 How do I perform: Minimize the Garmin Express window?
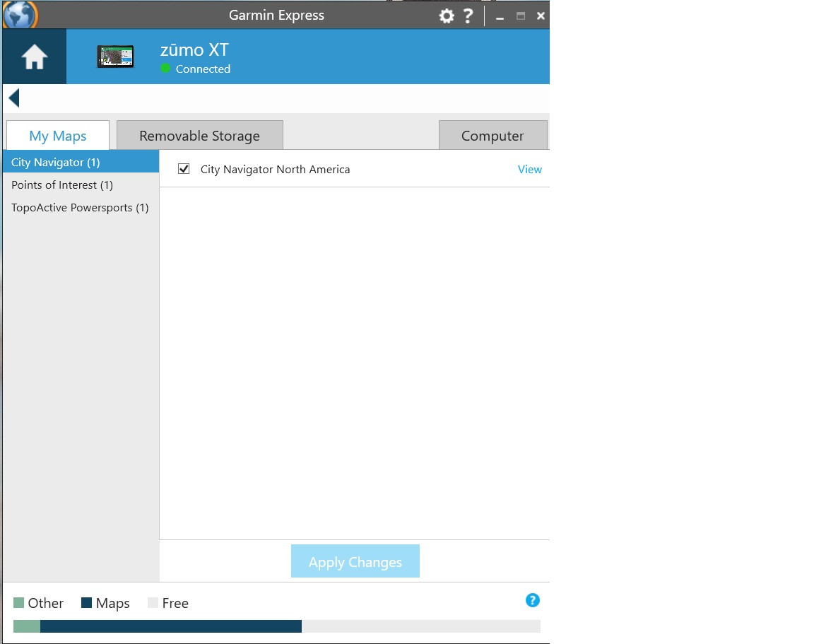[500, 17]
